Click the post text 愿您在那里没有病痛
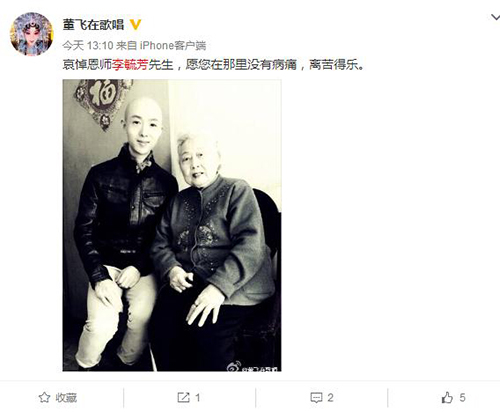 point(241,64)
